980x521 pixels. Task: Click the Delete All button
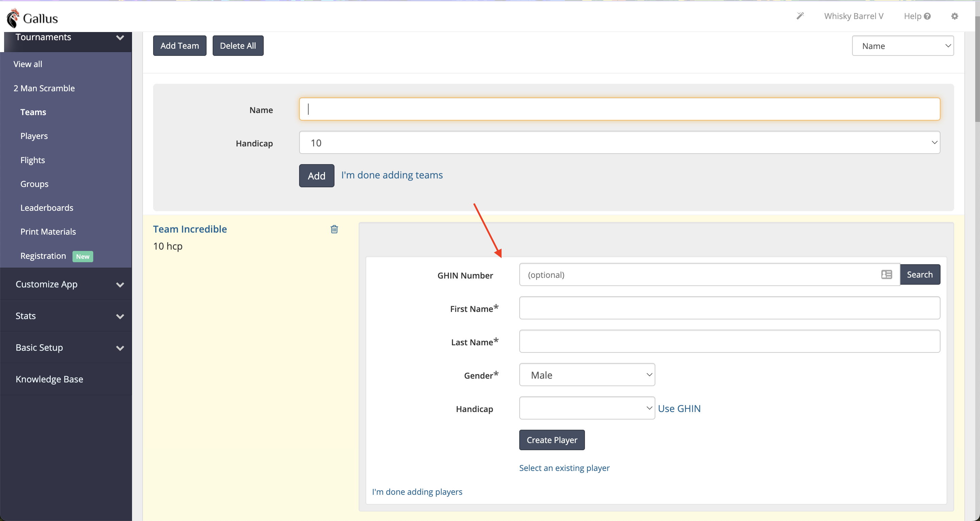coord(238,46)
